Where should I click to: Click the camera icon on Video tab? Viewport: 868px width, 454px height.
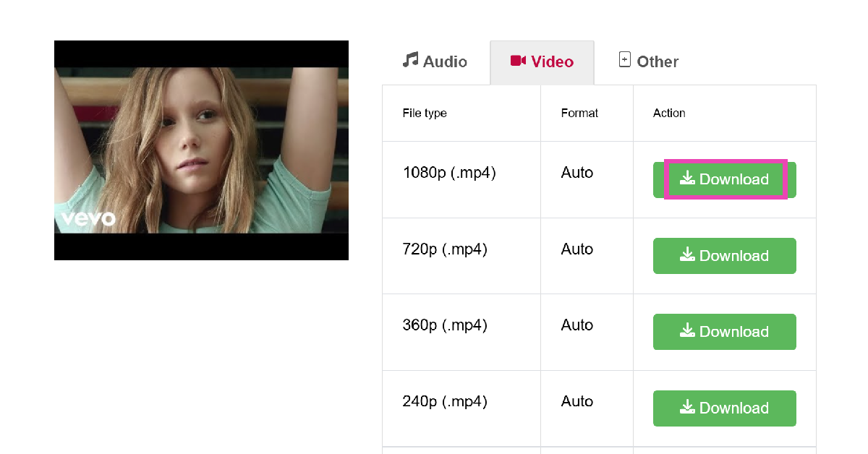pyautogui.click(x=518, y=61)
